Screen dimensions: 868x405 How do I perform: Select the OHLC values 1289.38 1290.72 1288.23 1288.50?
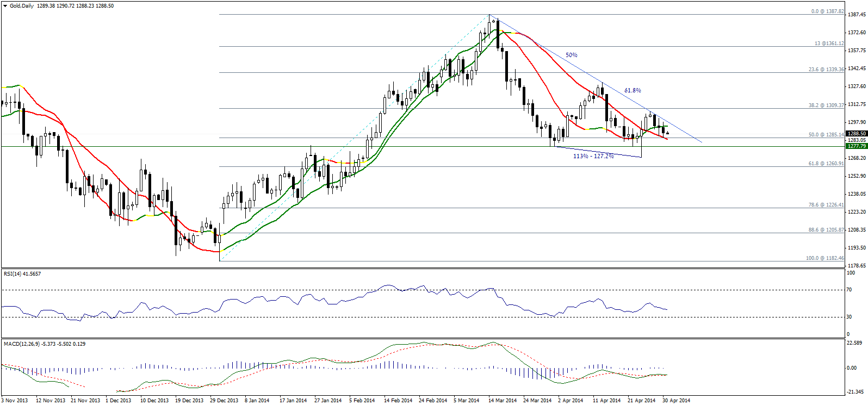76,6
